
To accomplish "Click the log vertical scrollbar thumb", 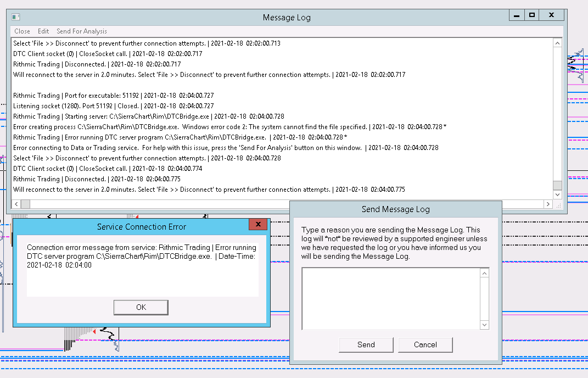I will pyautogui.click(x=558, y=185).
